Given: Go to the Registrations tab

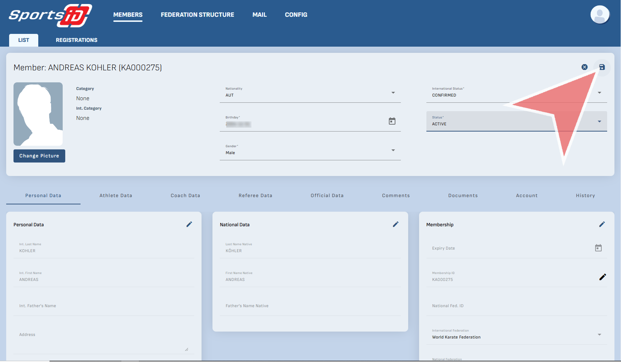Looking at the screenshot, I should pos(77,40).
